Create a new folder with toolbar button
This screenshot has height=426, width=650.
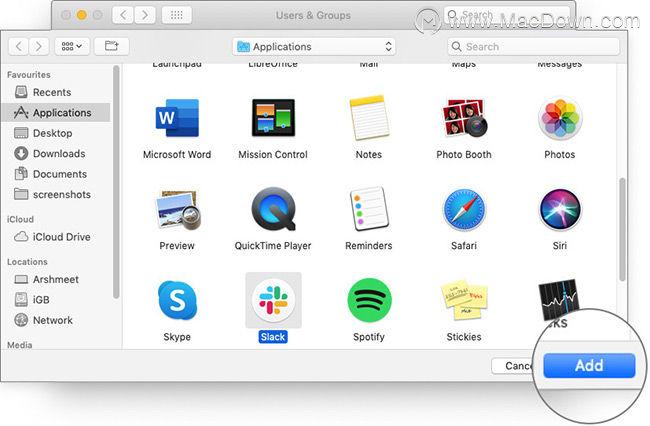pos(111,46)
